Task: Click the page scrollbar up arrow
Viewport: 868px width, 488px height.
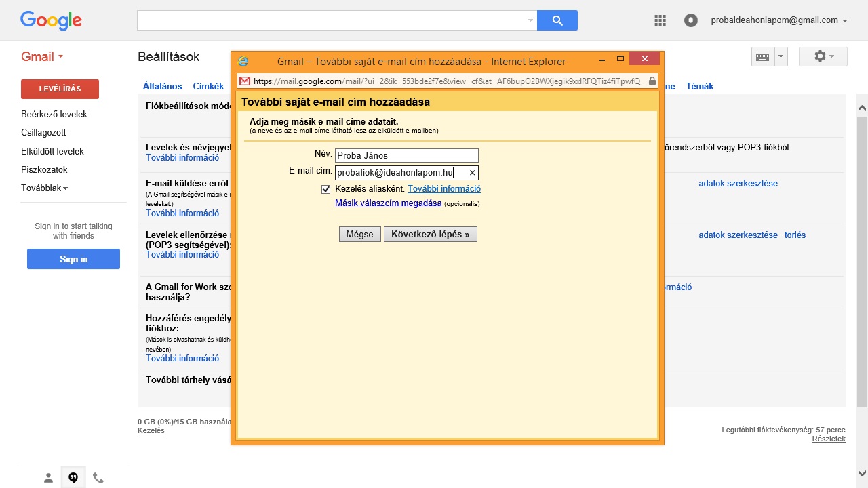Action: coord(862,108)
